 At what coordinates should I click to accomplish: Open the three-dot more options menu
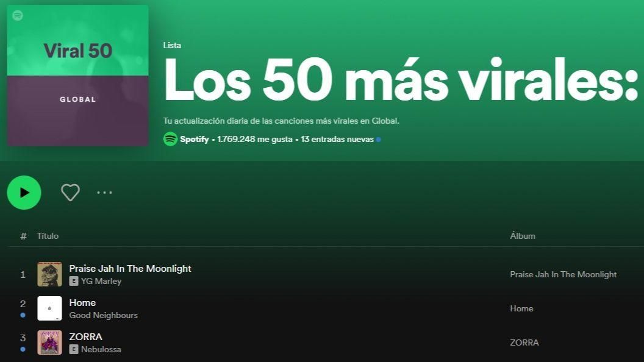104,192
